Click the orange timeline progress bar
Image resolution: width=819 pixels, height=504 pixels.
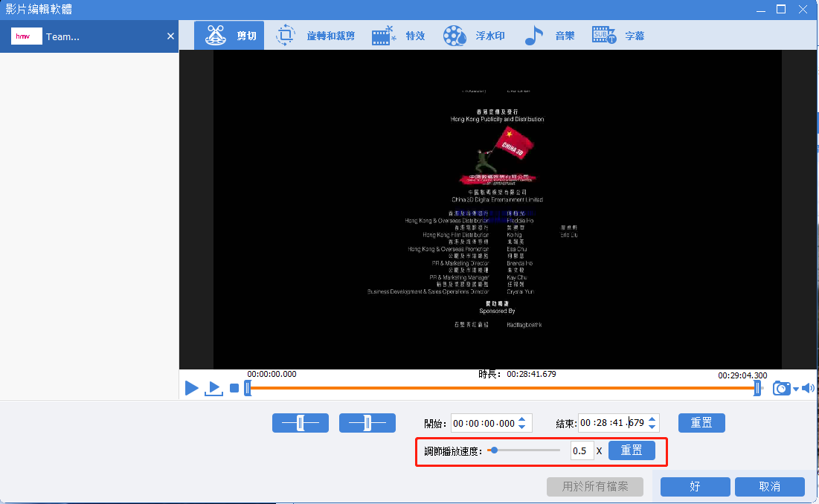(502, 388)
